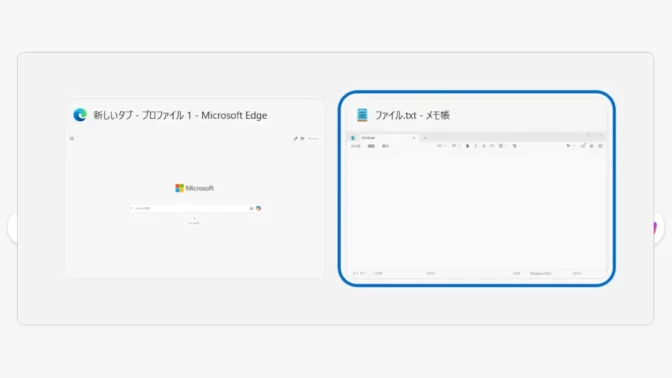Click the title "ファイル.txt - メモ帳"
This screenshot has height=378, width=672.
click(412, 115)
